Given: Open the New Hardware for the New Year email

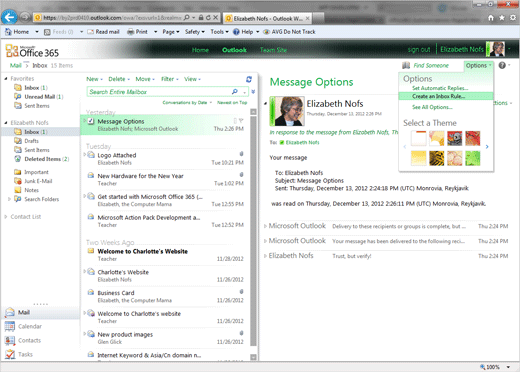Looking at the screenshot, I should pos(166,179).
